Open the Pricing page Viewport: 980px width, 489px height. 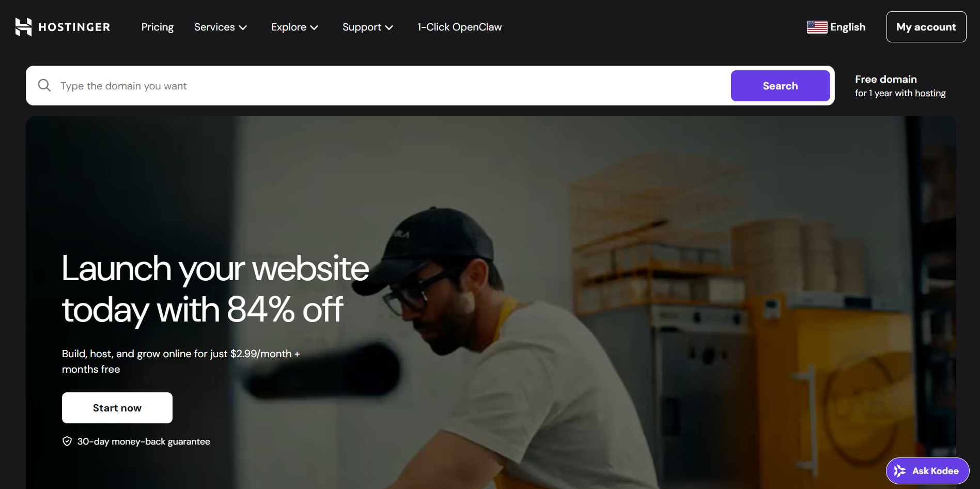click(x=158, y=27)
